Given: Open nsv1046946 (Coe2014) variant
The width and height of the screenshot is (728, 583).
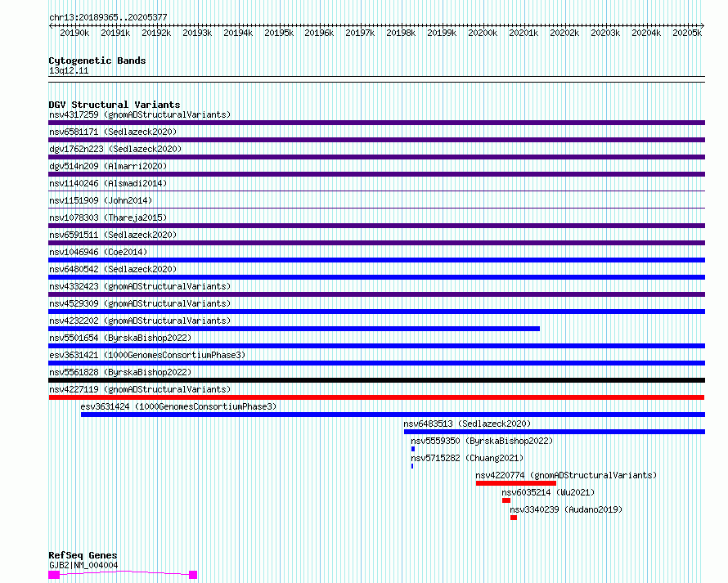Looking at the screenshot, I should (x=98, y=252).
